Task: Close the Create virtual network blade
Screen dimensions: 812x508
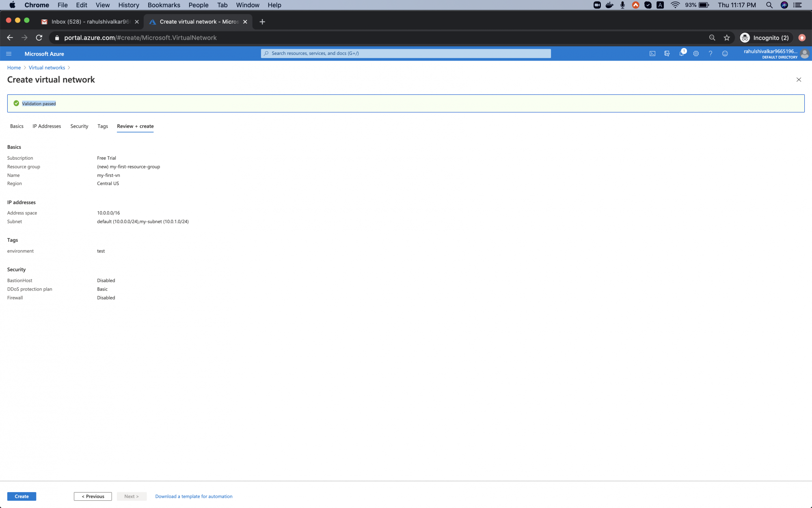Action: 799,80
